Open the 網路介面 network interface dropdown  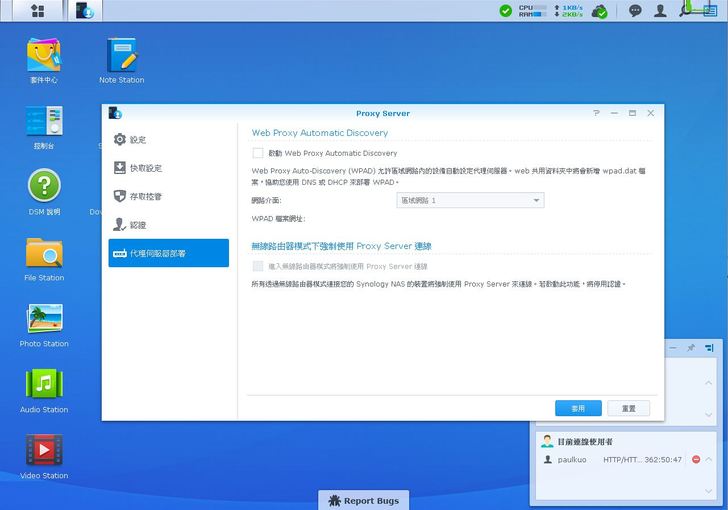(470, 200)
